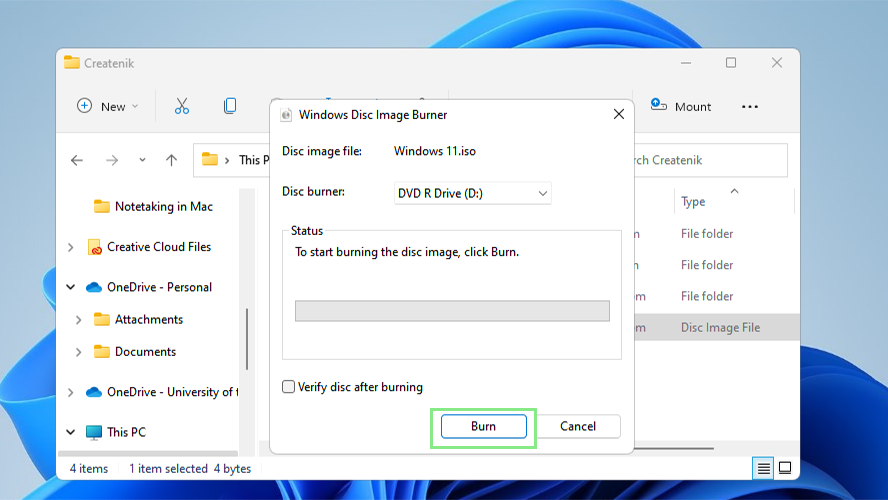Screen dimensions: 888x500
Task: Cancel the disc image burner dialog
Action: (x=578, y=426)
